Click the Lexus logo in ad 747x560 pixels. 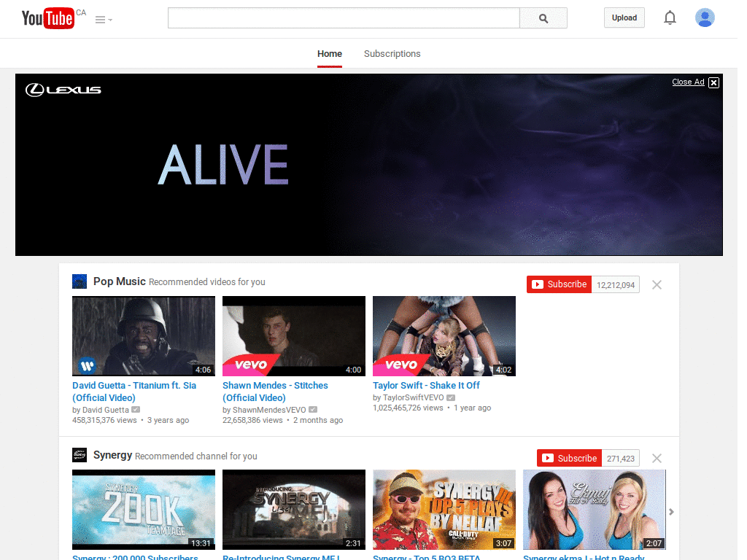tap(63, 90)
